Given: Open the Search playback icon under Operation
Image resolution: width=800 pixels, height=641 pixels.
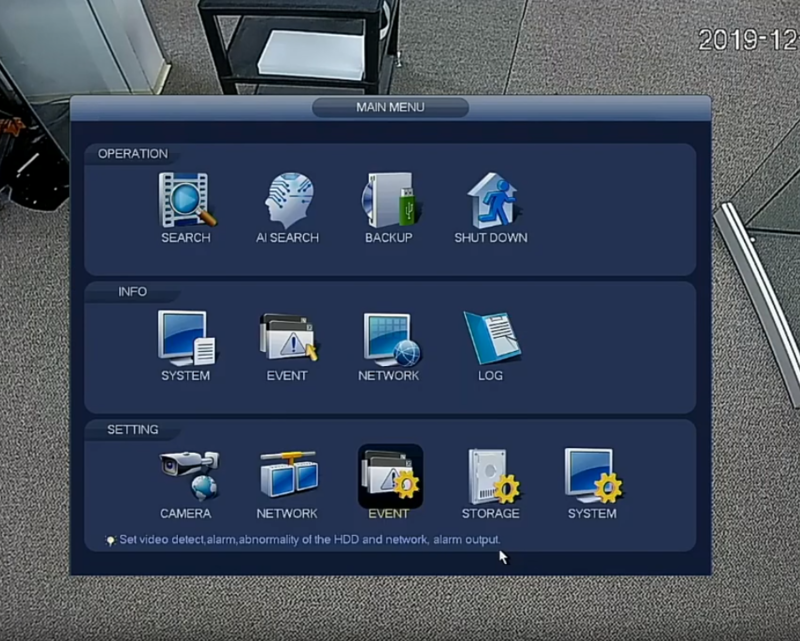Looking at the screenshot, I should 187,200.
